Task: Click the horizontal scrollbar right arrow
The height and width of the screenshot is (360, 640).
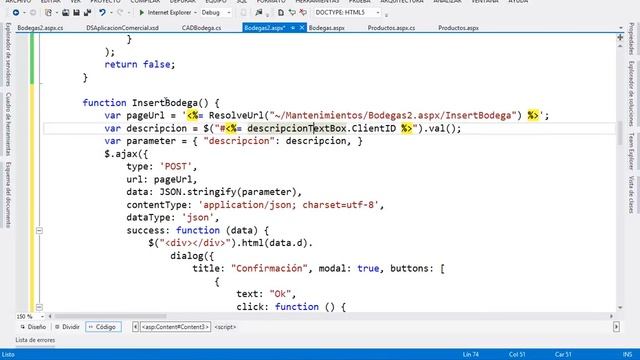Action: tap(611, 316)
